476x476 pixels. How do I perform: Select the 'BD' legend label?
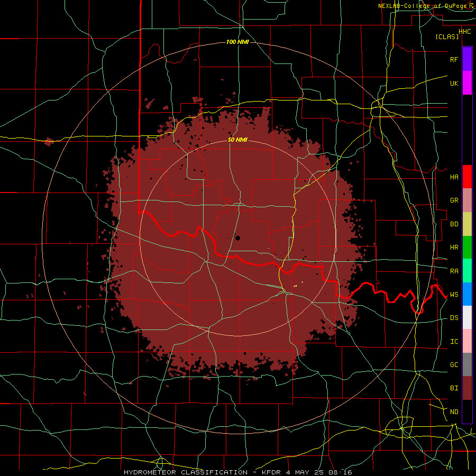click(454, 224)
